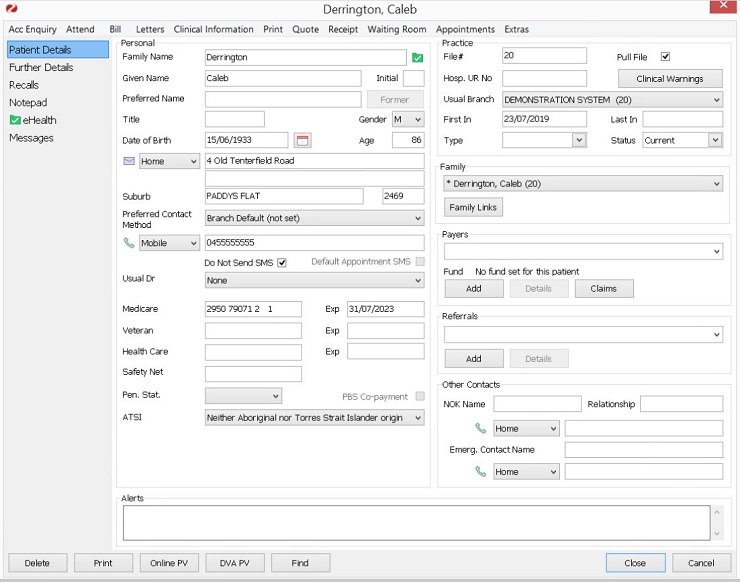Open the Letters menu
Image resolution: width=740 pixels, height=582 pixels.
150,29
